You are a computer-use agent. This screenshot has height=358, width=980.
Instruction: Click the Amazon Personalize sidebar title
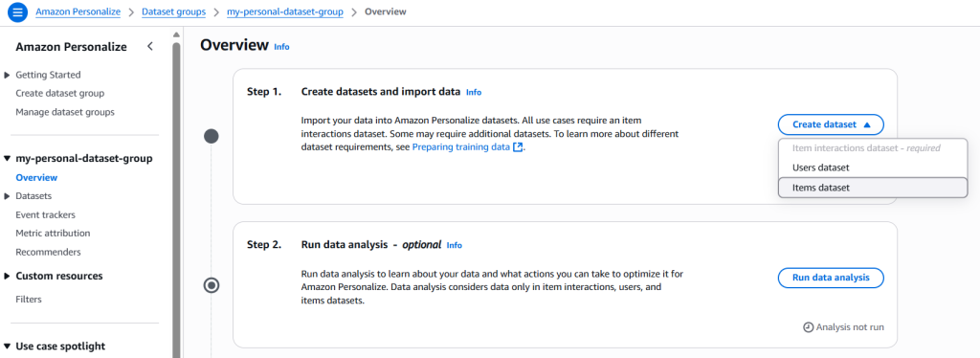point(71,47)
